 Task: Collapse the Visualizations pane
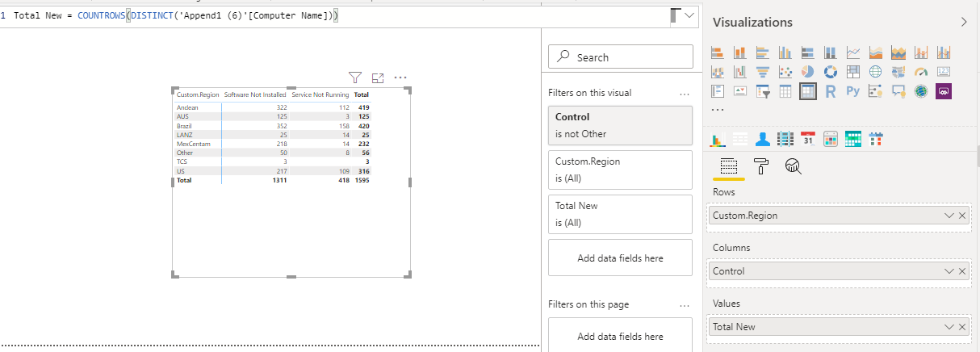pos(964,23)
